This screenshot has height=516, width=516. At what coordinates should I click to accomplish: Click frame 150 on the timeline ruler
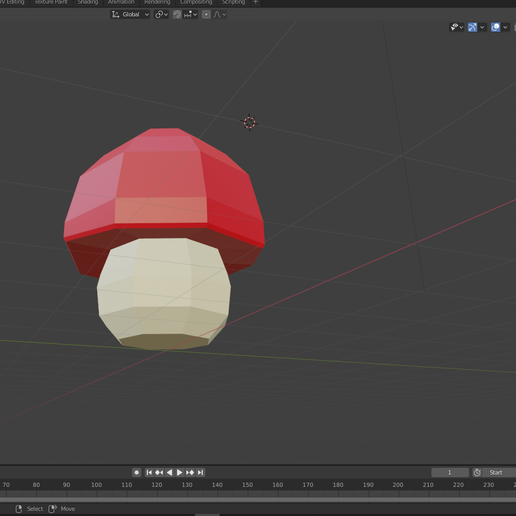point(247,485)
